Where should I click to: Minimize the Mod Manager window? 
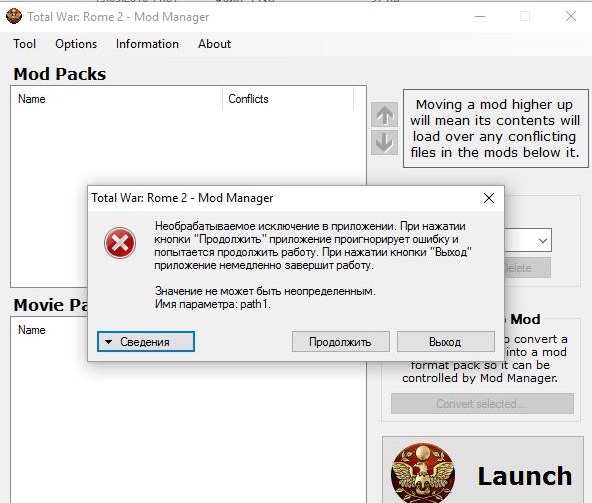(480, 17)
